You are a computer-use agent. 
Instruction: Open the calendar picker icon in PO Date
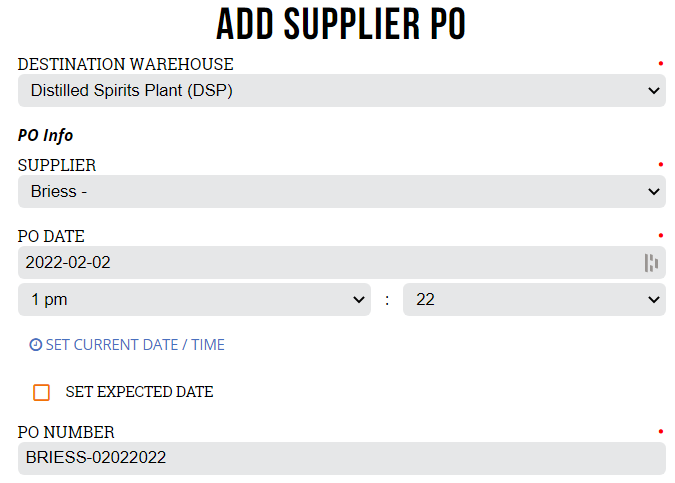point(651,263)
